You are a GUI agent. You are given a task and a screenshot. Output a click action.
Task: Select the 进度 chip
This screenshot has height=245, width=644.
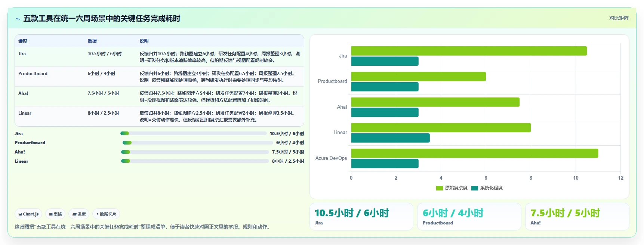pyautogui.click(x=79, y=214)
